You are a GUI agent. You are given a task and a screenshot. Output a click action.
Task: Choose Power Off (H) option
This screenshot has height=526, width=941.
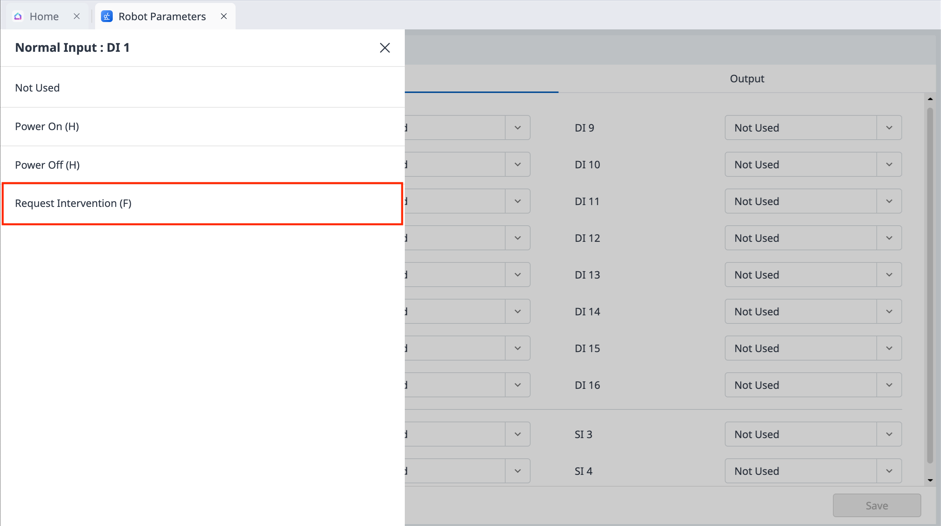pos(202,165)
